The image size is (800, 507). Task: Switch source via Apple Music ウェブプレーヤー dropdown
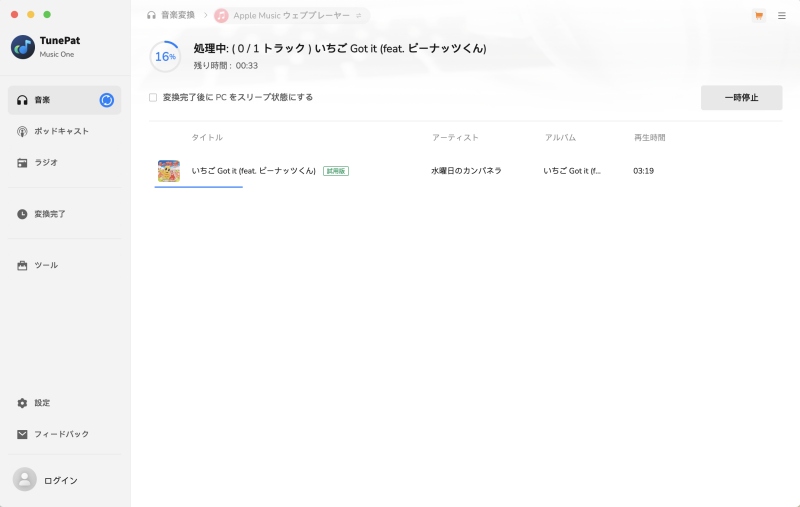291,16
